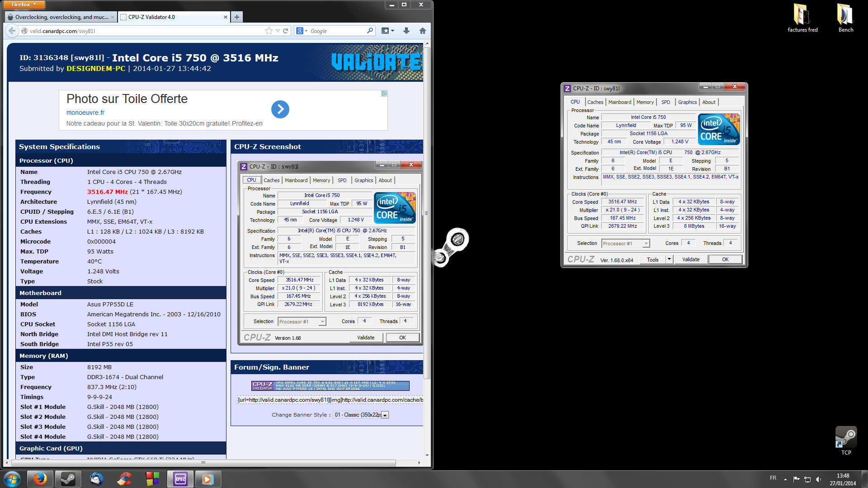Image resolution: width=868 pixels, height=488 pixels.
Task: Click the DESIGNDEM-PC submitter link
Action: (96, 69)
